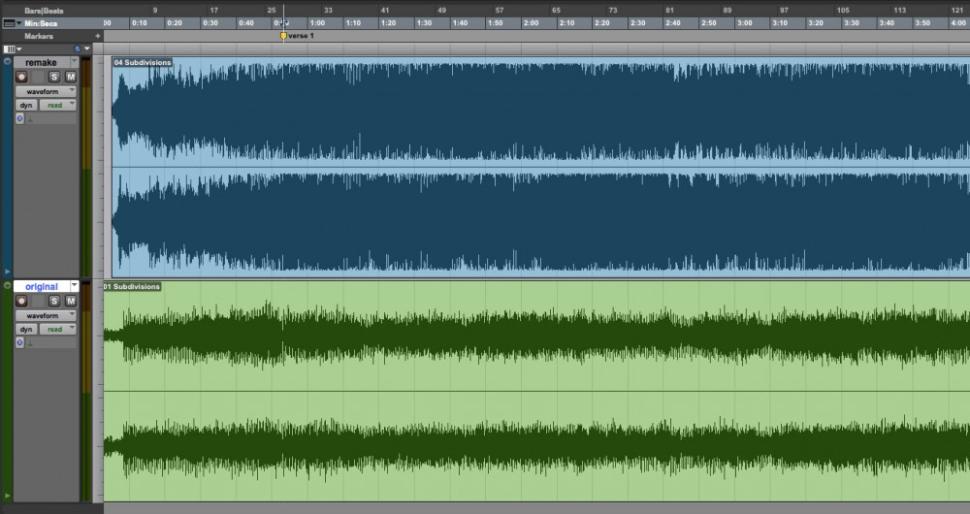Expand playlist lanes arrow on original track
The width and height of the screenshot is (970, 514).
coord(7,495)
